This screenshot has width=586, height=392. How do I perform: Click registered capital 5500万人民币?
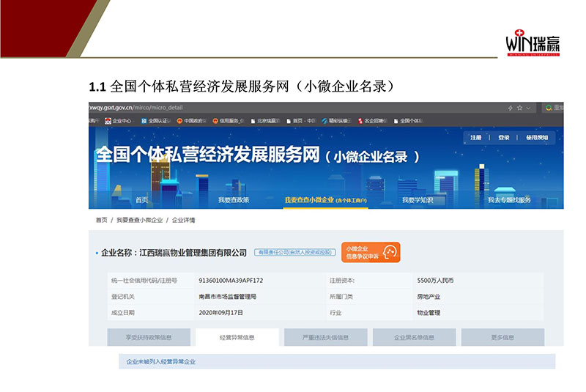pyautogui.click(x=435, y=281)
